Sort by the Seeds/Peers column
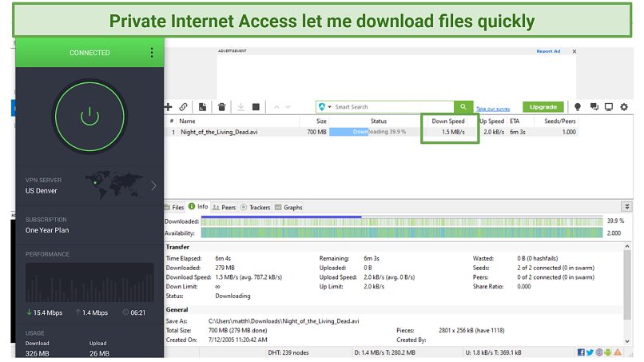Screen dimensions: 644x362 pos(560,121)
